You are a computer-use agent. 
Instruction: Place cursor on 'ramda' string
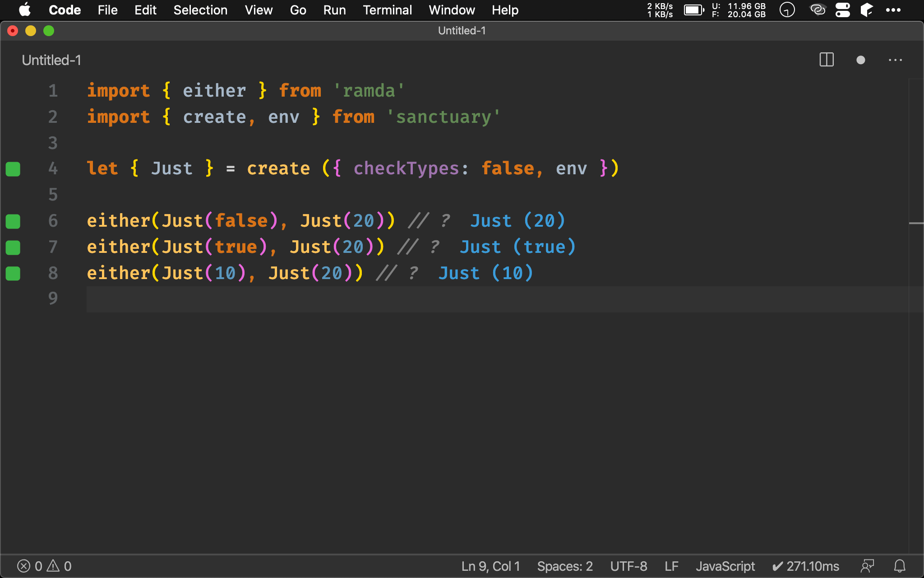point(369,91)
